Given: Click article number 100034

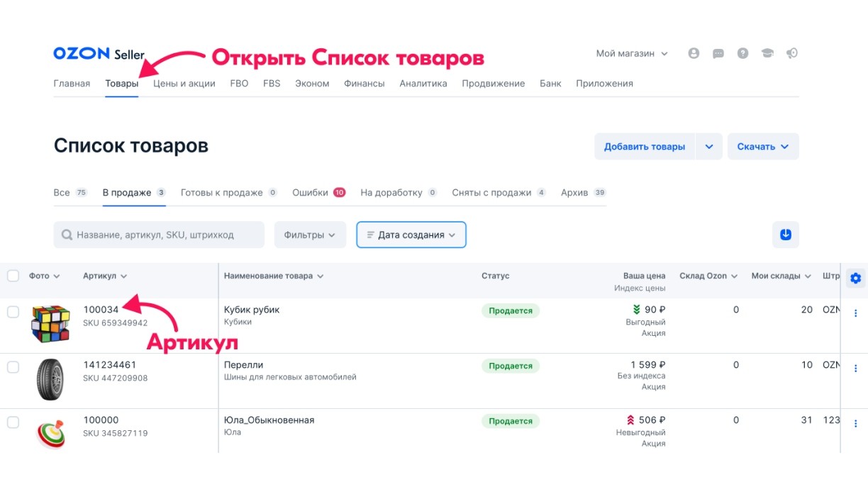Looking at the screenshot, I should tap(101, 310).
